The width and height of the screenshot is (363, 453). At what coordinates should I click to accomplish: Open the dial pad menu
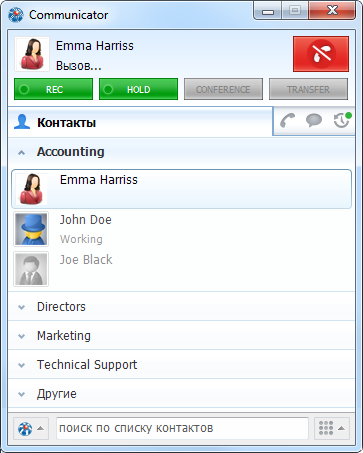coord(332,428)
